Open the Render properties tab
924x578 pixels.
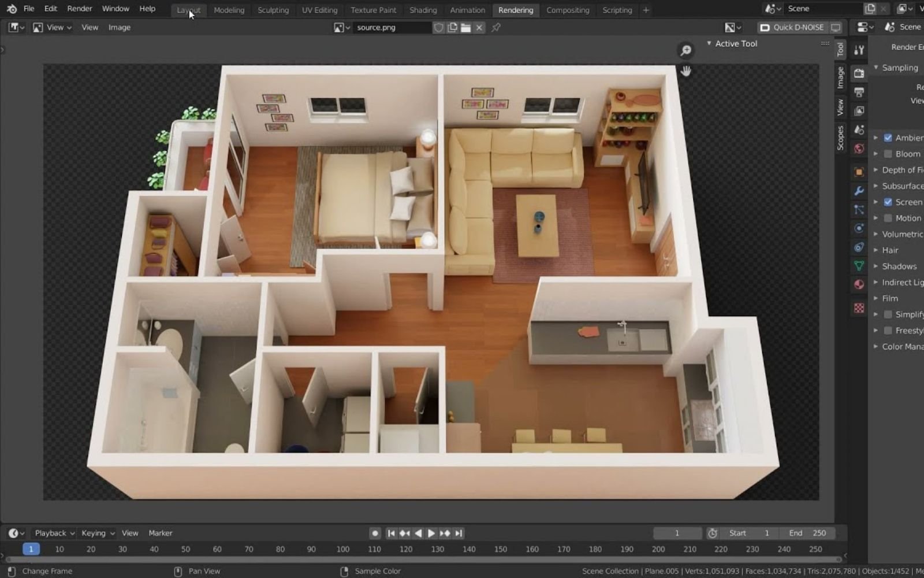859,73
